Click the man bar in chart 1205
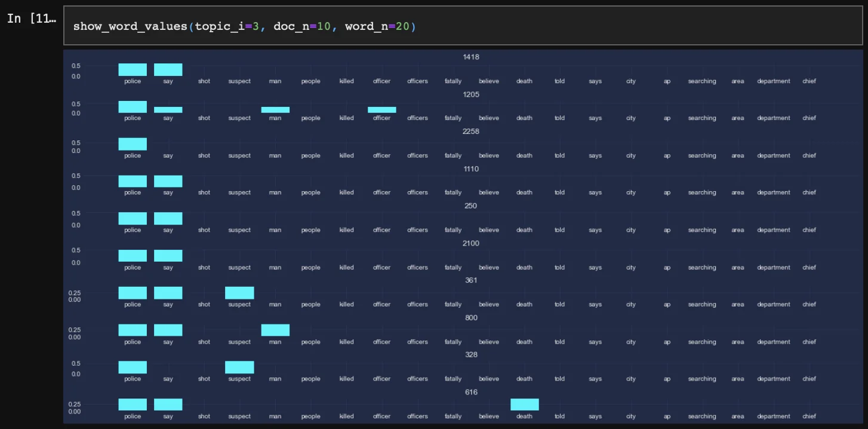Image resolution: width=868 pixels, height=429 pixels. click(x=275, y=110)
